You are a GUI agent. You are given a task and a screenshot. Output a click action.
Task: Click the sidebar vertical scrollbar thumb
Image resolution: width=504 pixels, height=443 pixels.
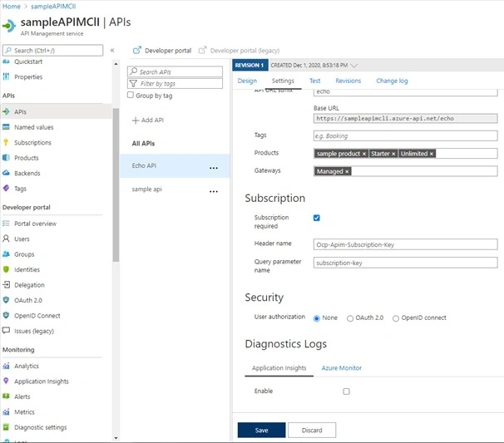[x=116, y=185]
